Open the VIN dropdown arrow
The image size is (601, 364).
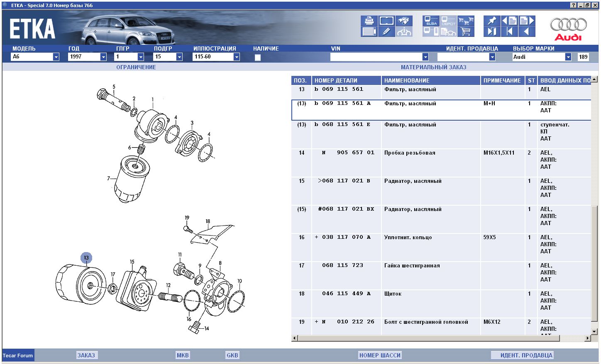click(x=425, y=57)
